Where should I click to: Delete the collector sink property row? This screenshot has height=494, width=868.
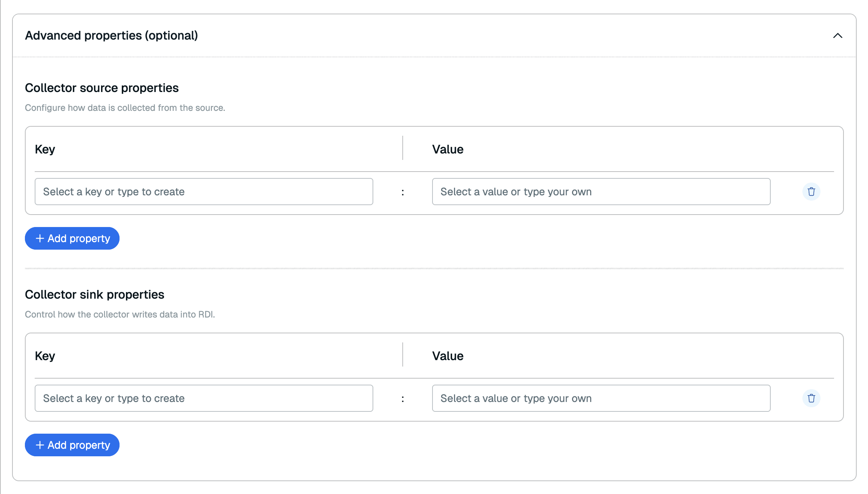tap(811, 398)
